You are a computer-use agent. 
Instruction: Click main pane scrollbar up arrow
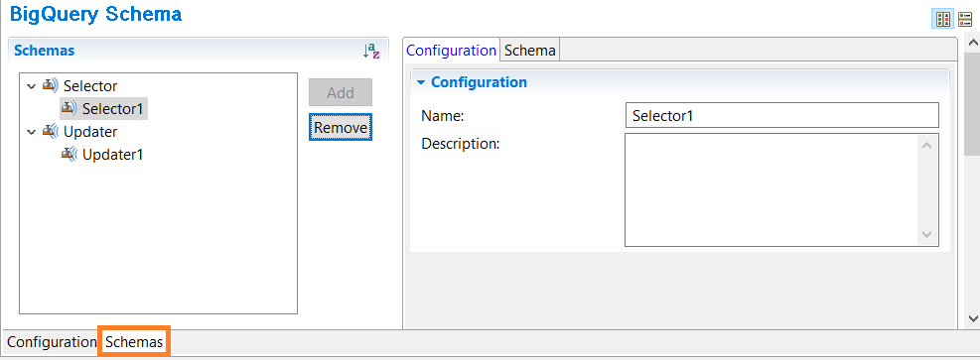(972, 43)
